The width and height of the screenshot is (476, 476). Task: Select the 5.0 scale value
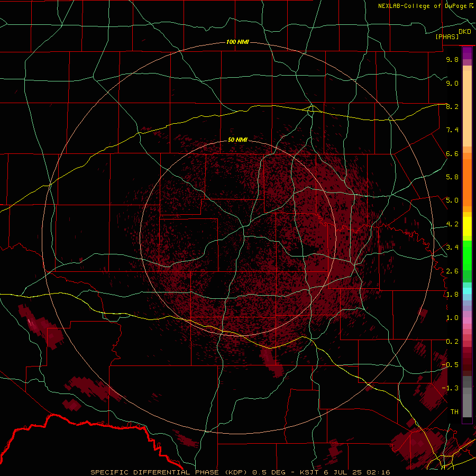(x=452, y=200)
